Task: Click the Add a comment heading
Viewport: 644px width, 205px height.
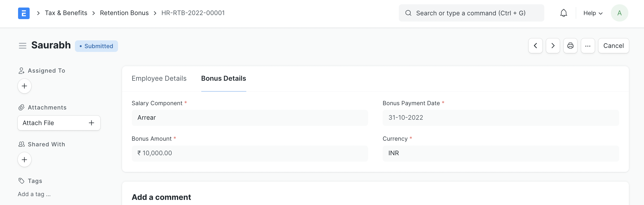Action: 161,197
